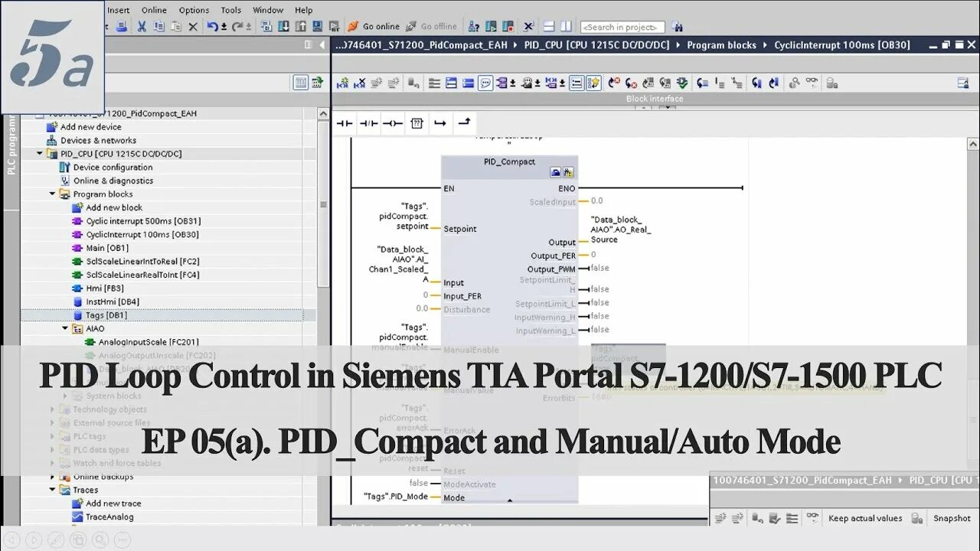
Task: Open the absolute/symbolic operands dropdown
Action: pos(512,83)
